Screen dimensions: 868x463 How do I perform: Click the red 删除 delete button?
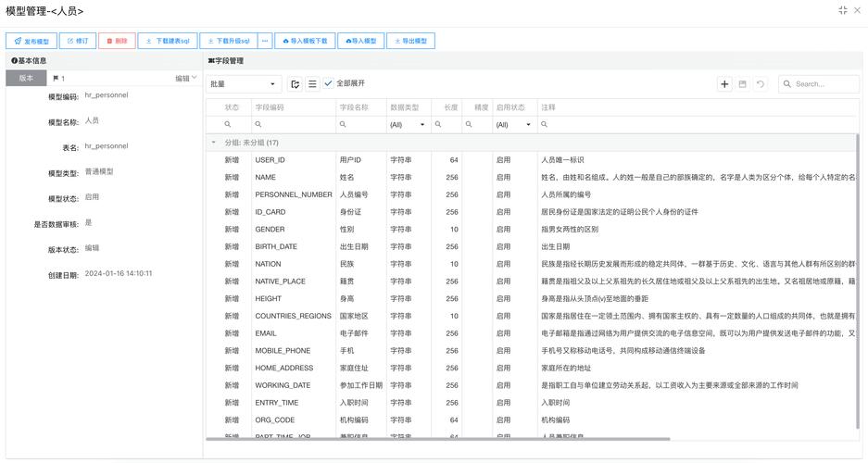click(x=117, y=41)
